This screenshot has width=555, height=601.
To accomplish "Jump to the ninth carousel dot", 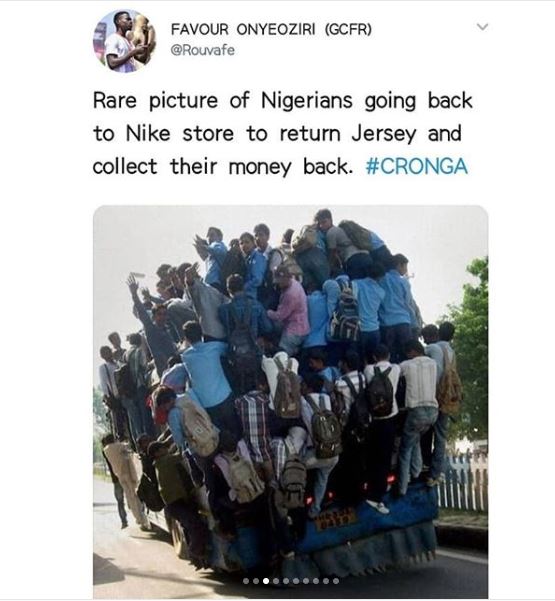I will (x=326, y=581).
